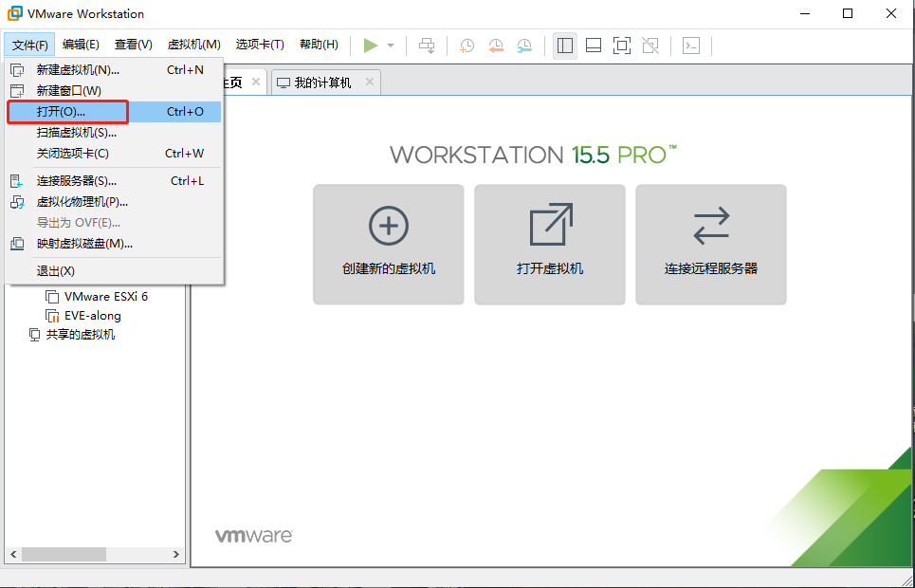Click the green power-on play icon
Viewport: 915px width, 588px height.
point(371,46)
